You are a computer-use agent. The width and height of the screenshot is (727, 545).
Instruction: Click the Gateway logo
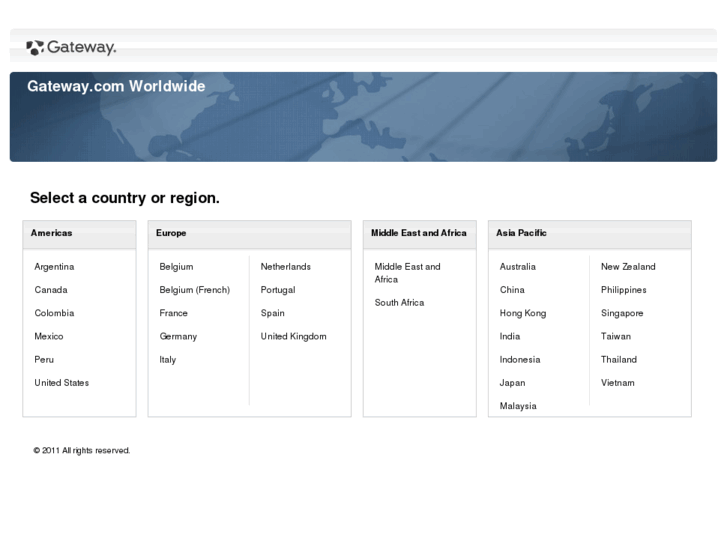click(x=71, y=47)
